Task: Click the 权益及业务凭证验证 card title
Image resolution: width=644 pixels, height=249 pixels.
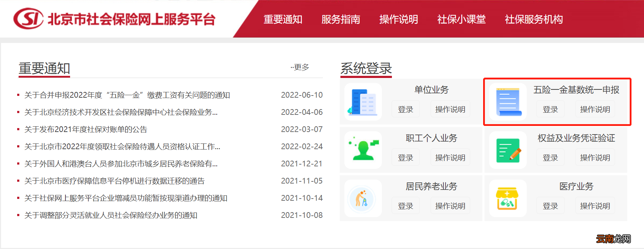Action: [576, 138]
